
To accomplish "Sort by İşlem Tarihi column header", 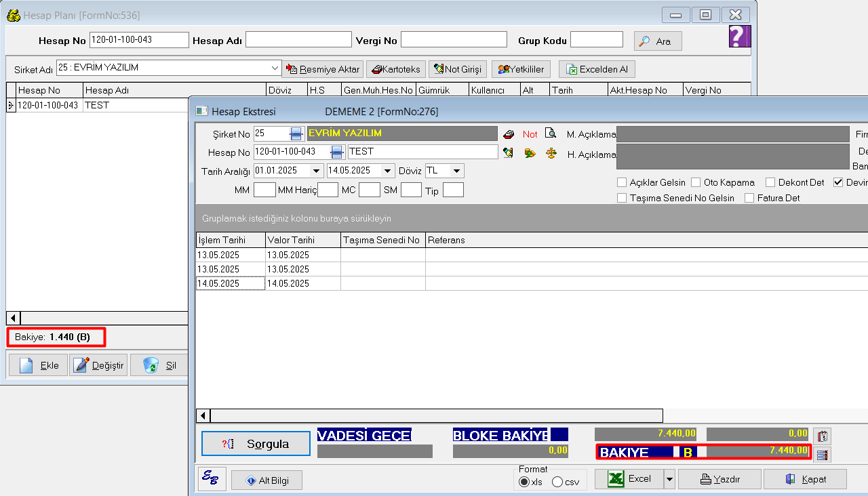I will click(230, 240).
